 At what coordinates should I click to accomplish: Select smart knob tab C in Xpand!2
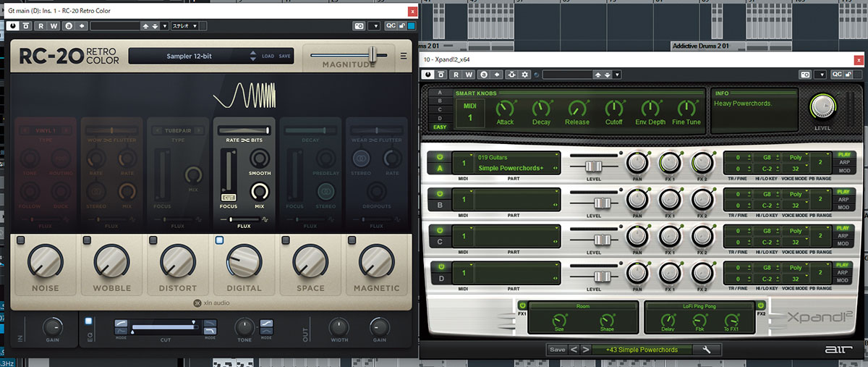pos(440,110)
